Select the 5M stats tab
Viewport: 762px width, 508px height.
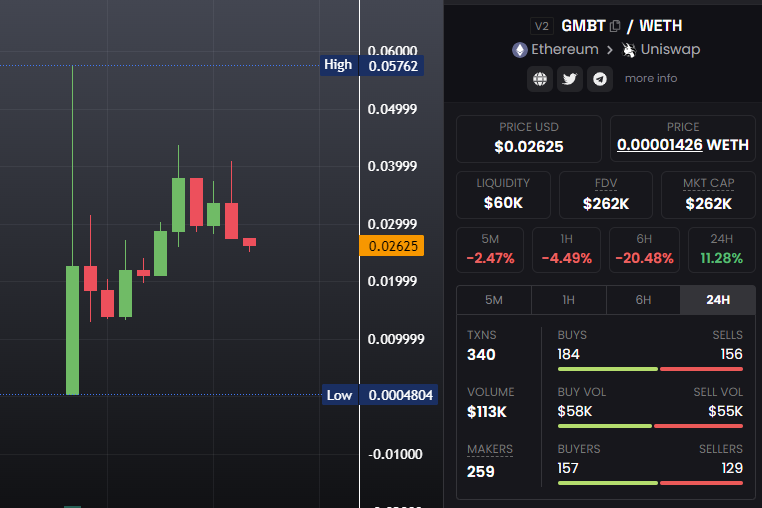click(x=494, y=300)
